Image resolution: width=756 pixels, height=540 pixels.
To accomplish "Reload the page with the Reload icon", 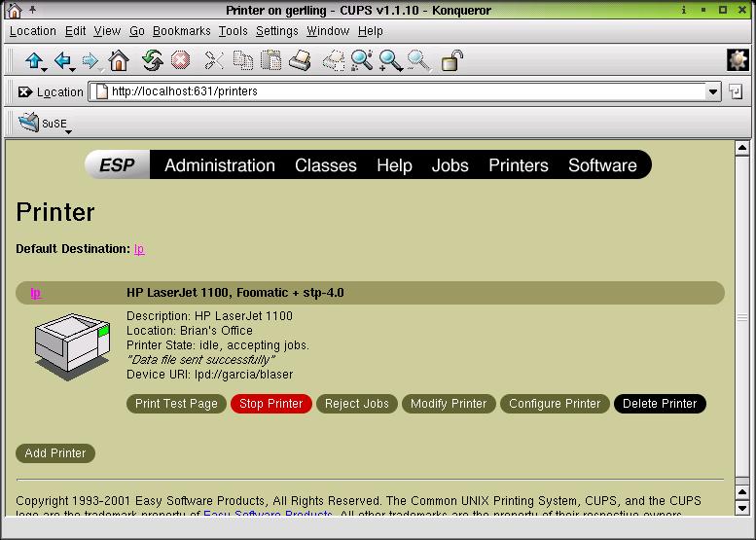I will (x=152, y=61).
